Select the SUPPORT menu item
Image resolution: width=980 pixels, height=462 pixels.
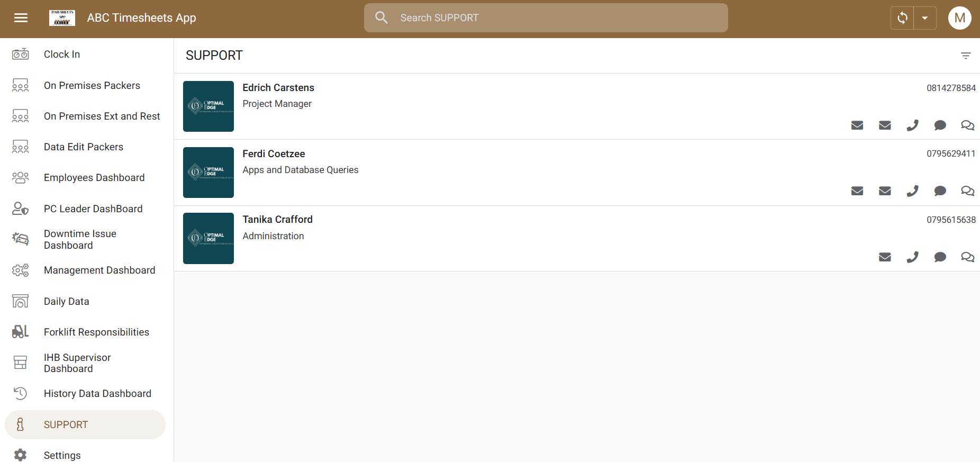pos(85,424)
